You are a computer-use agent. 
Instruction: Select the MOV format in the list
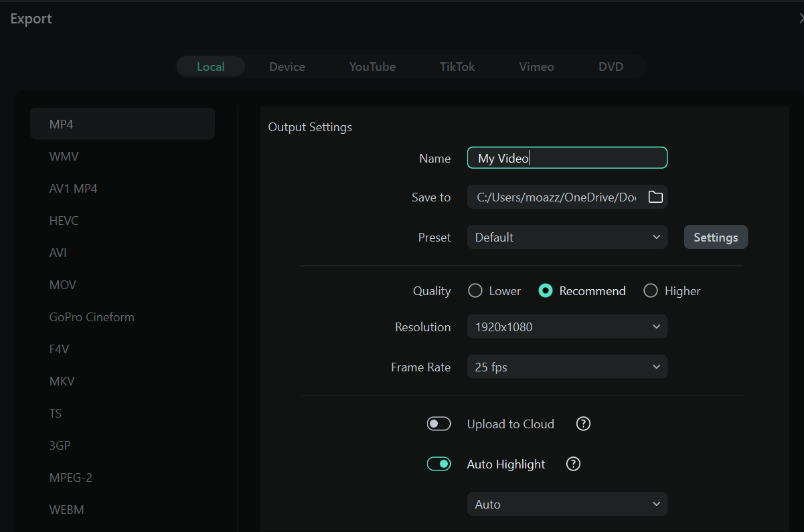click(x=63, y=284)
